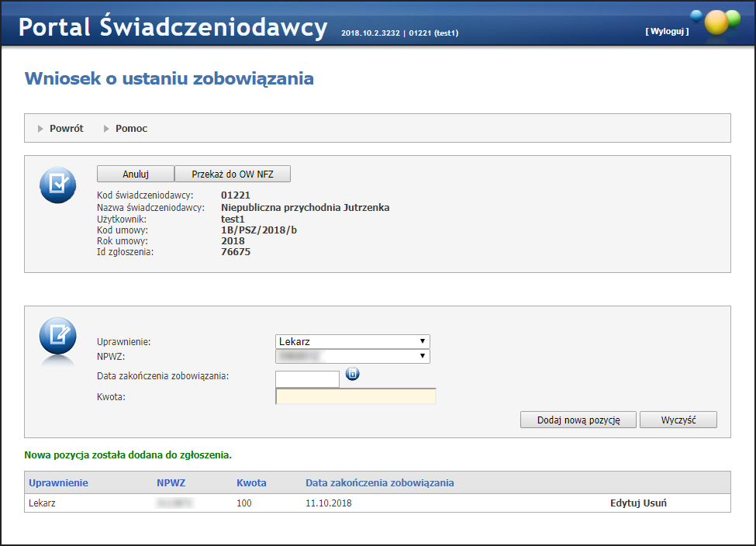756x546 pixels.
Task: Click Edytuj link in the Lekarz row
Action: (x=625, y=503)
